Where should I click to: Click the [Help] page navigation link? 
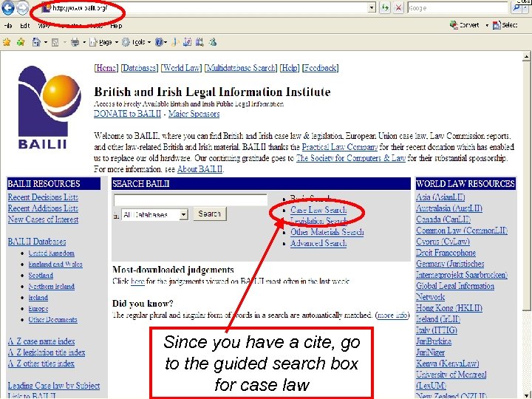tap(290, 68)
